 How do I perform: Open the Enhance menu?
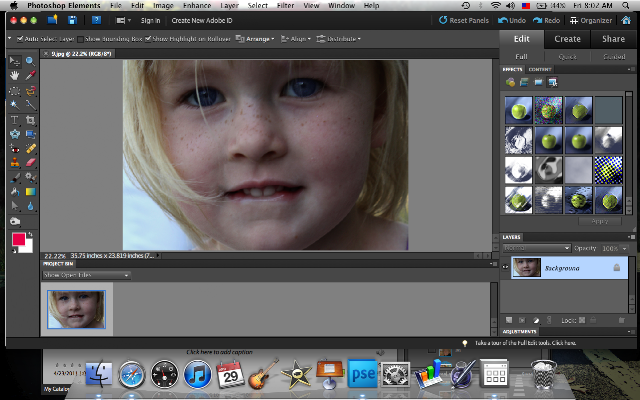click(x=196, y=5)
